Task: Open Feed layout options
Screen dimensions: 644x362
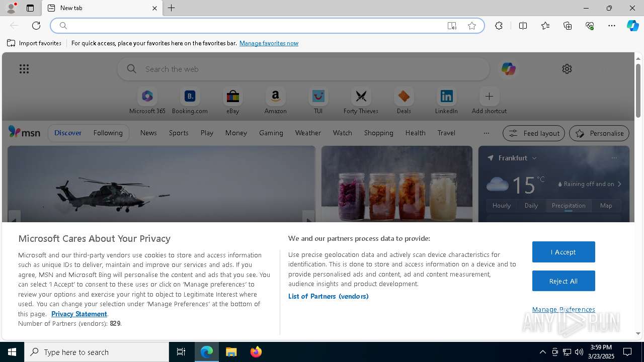Action: (x=534, y=133)
